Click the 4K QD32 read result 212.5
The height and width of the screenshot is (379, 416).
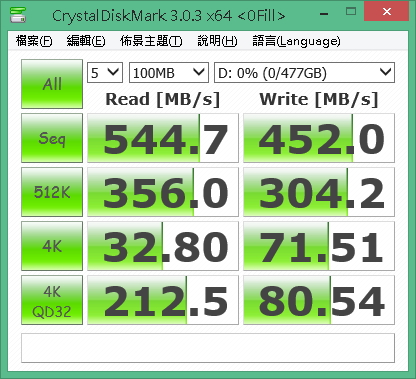point(163,300)
